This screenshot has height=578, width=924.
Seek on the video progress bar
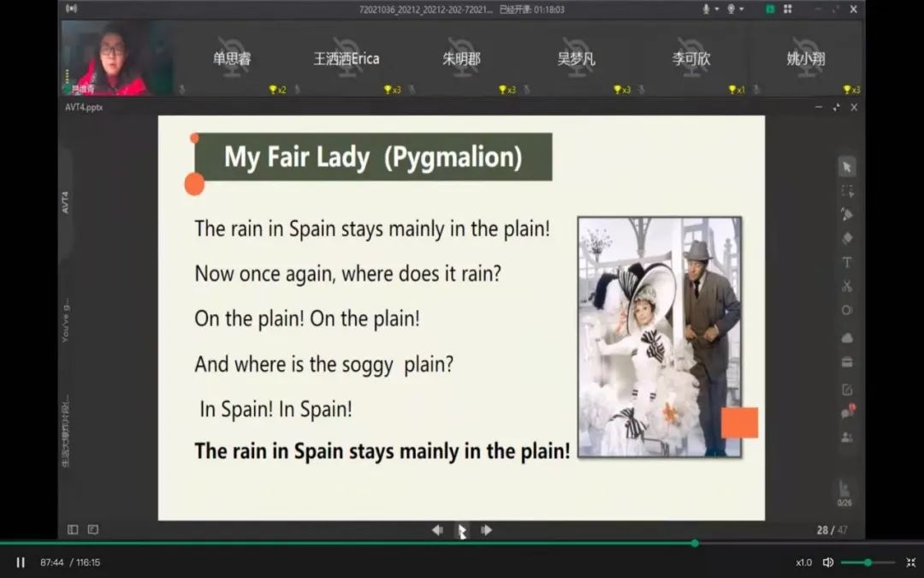coord(462,543)
